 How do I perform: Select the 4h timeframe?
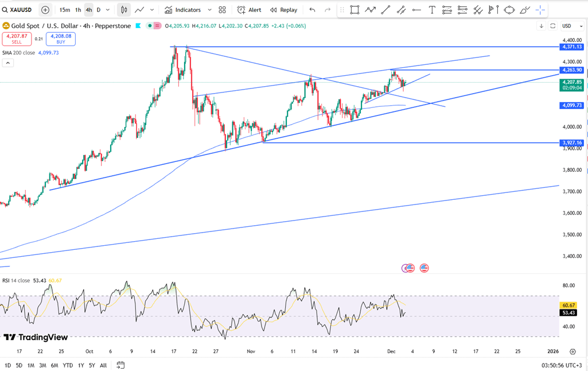(x=88, y=10)
